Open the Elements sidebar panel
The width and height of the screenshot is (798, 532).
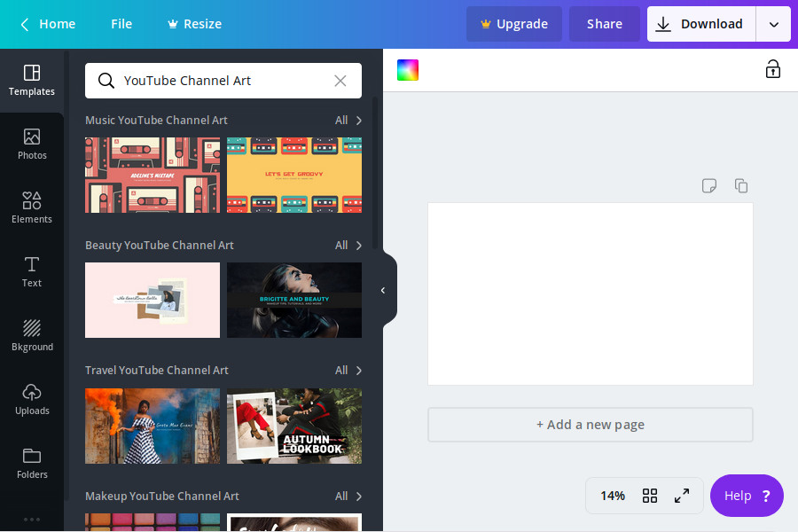click(x=32, y=207)
